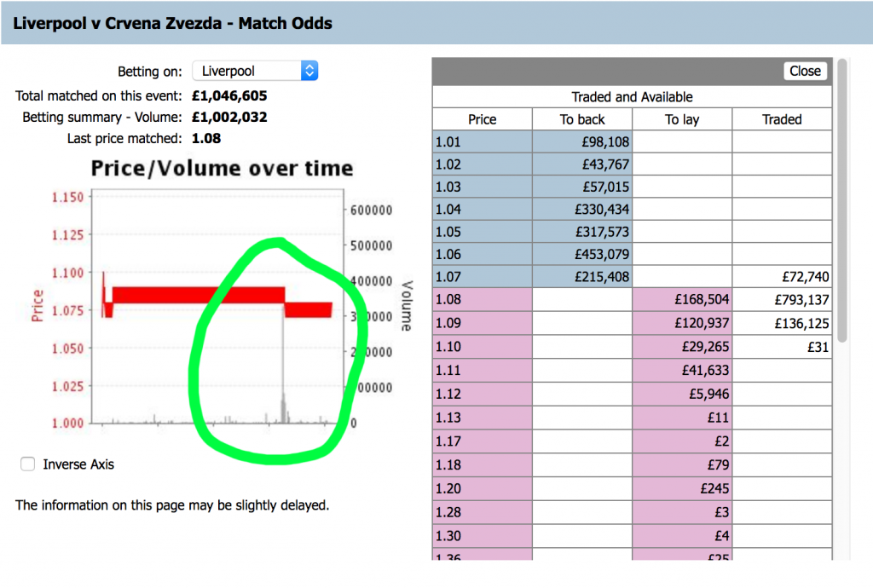Screen dimensions: 873x588
Task: Click the 1.08 price cell in table
Action: (x=483, y=299)
